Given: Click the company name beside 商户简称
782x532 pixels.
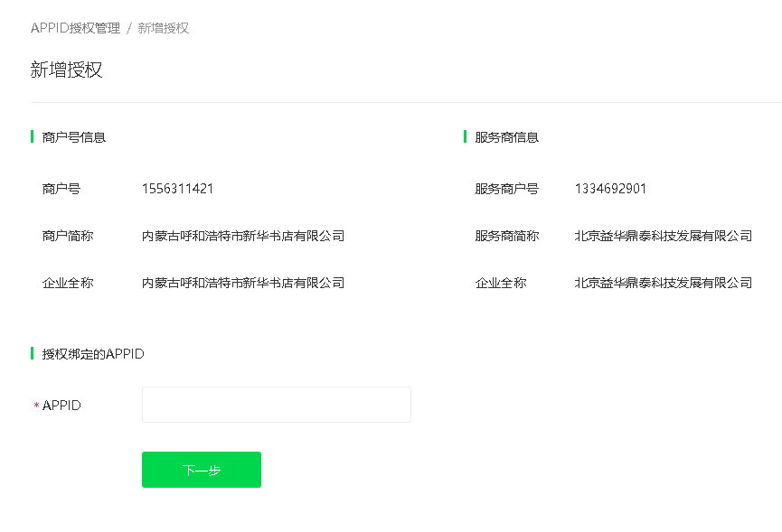Looking at the screenshot, I should tap(243, 236).
